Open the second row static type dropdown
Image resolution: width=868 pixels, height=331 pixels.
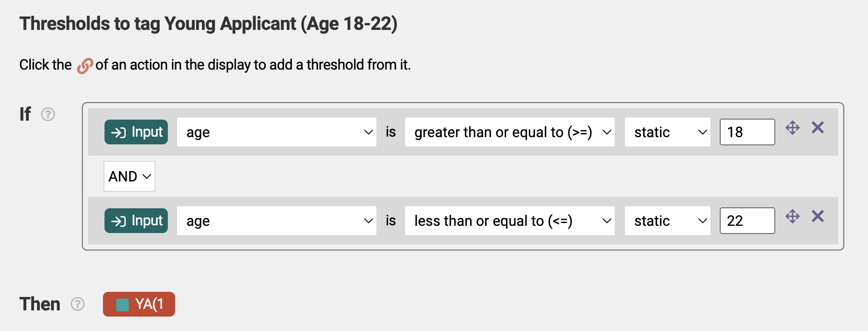coord(668,221)
